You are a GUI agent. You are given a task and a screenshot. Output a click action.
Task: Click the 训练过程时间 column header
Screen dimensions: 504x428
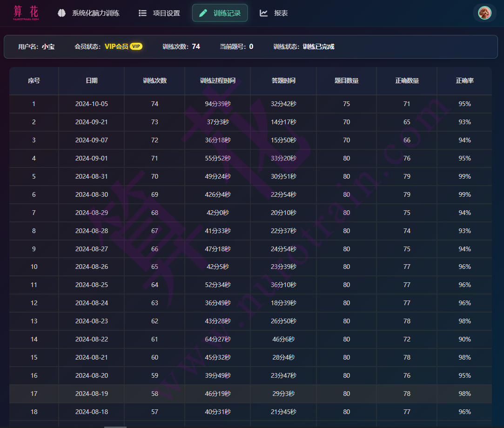pyautogui.click(x=217, y=80)
